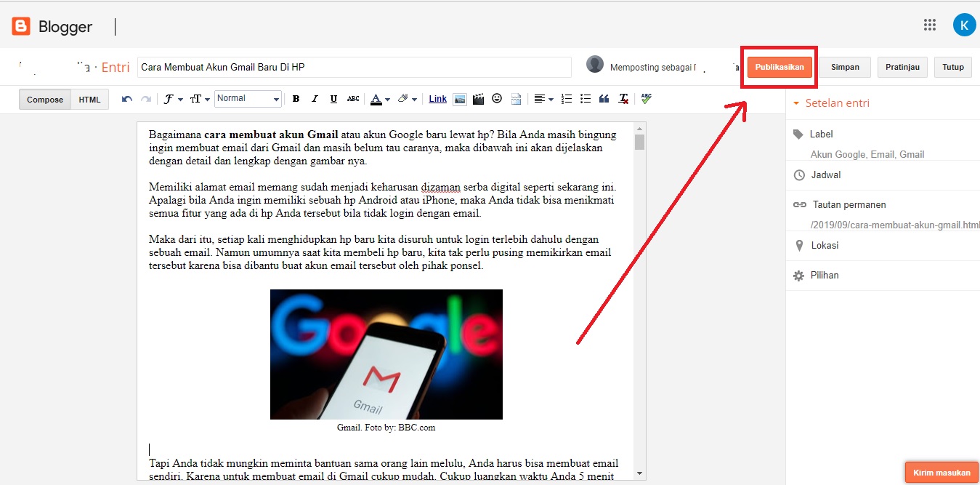Image resolution: width=980 pixels, height=485 pixels.
Task: Apply quote formatting
Action: [604, 99]
